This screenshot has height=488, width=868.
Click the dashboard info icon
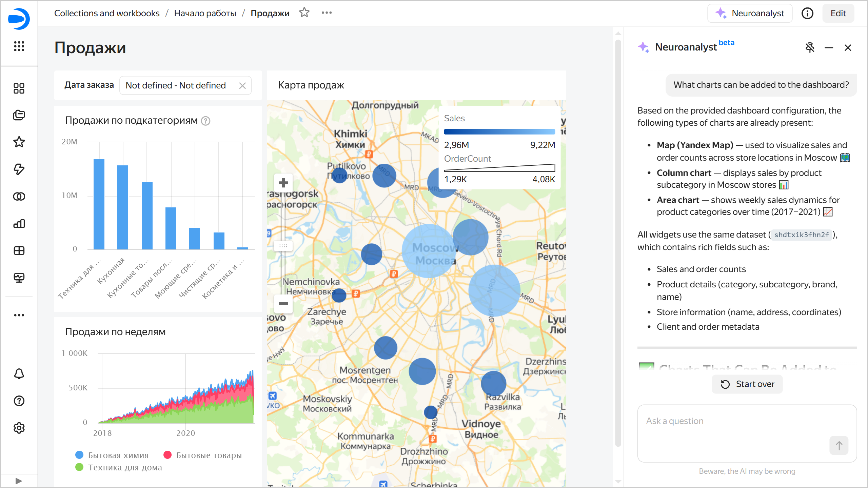pos(807,13)
